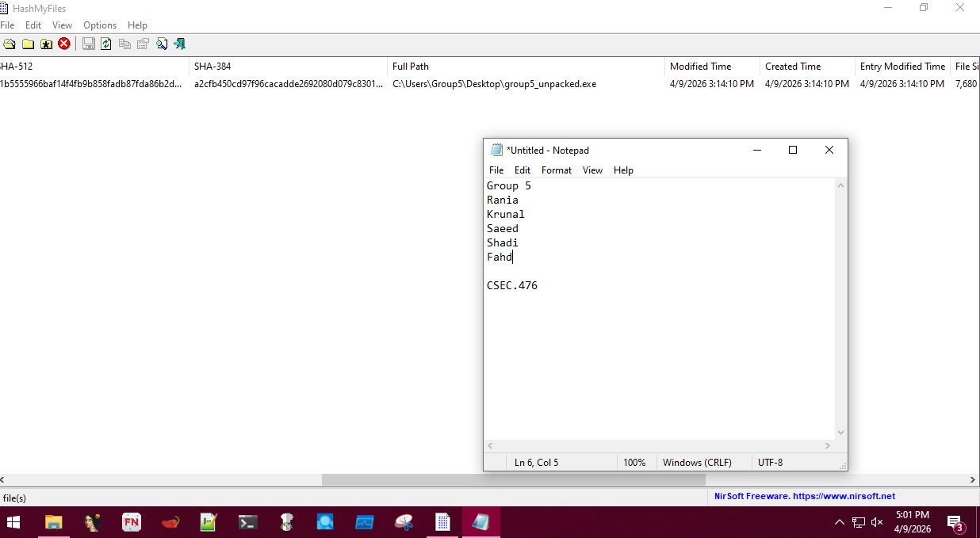Open the Snipping Tool taskbar icon
This screenshot has width=980, height=538.
pos(404,522)
